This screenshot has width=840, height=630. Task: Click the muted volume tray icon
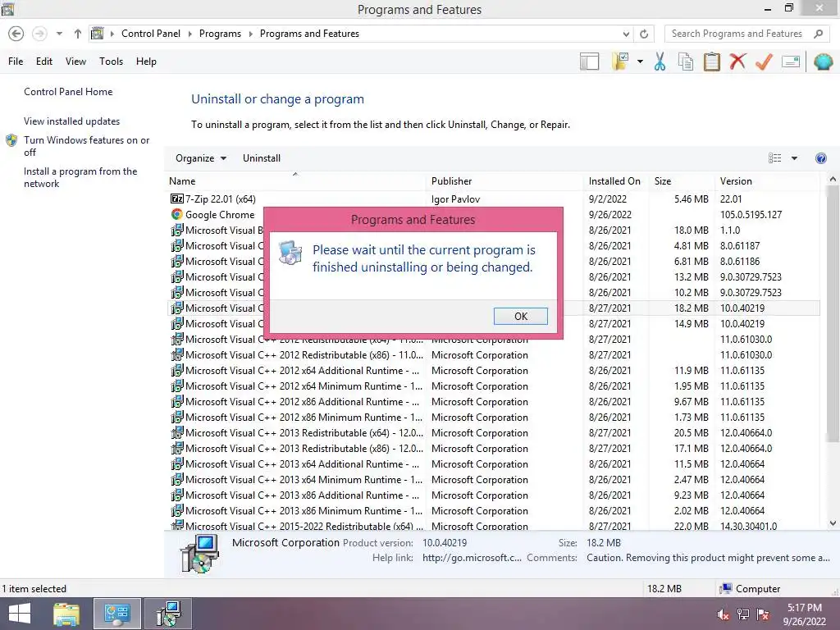pos(723,614)
